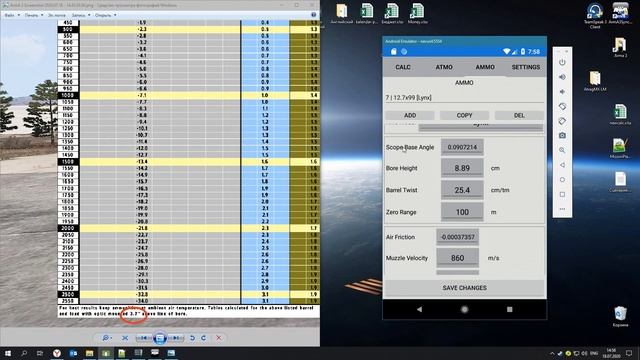Image resolution: width=640 pixels, height=360 pixels.
Task: Go to previous image in Photo Viewer
Action: [143, 338]
